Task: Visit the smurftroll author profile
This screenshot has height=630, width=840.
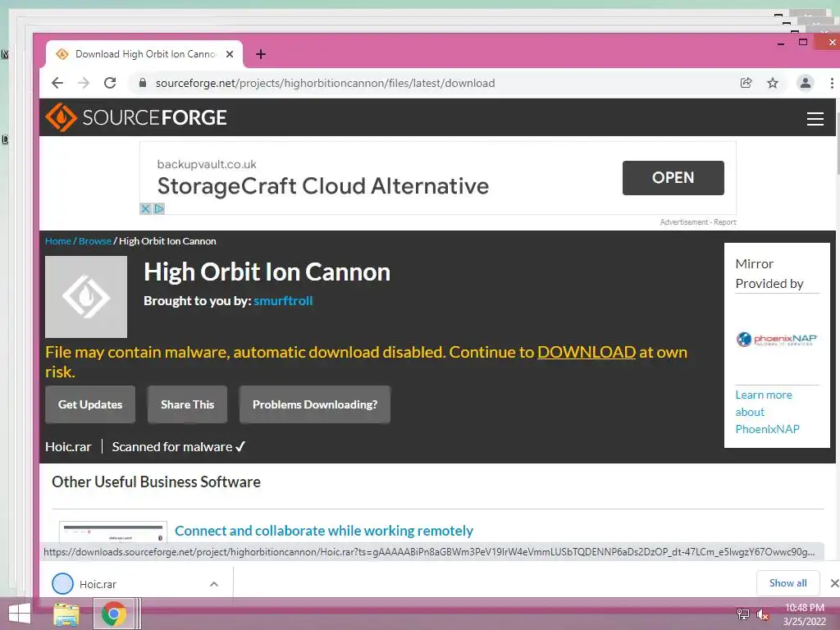Action: (x=283, y=300)
